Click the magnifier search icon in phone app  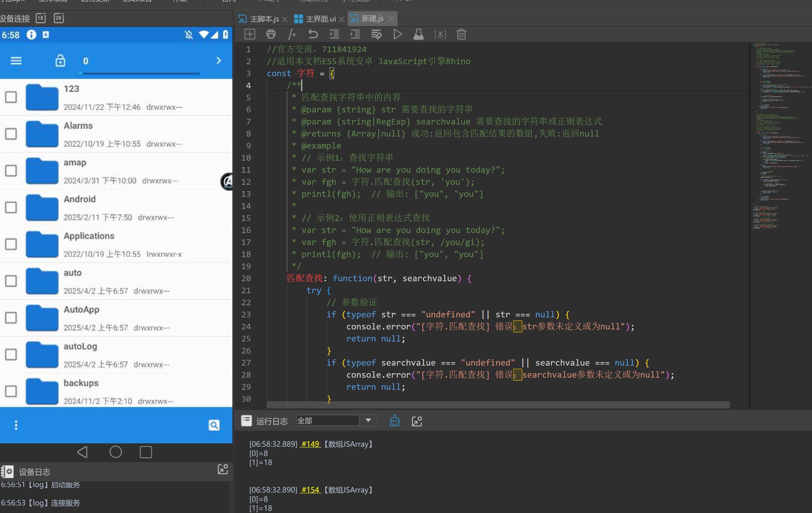(214, 425)
